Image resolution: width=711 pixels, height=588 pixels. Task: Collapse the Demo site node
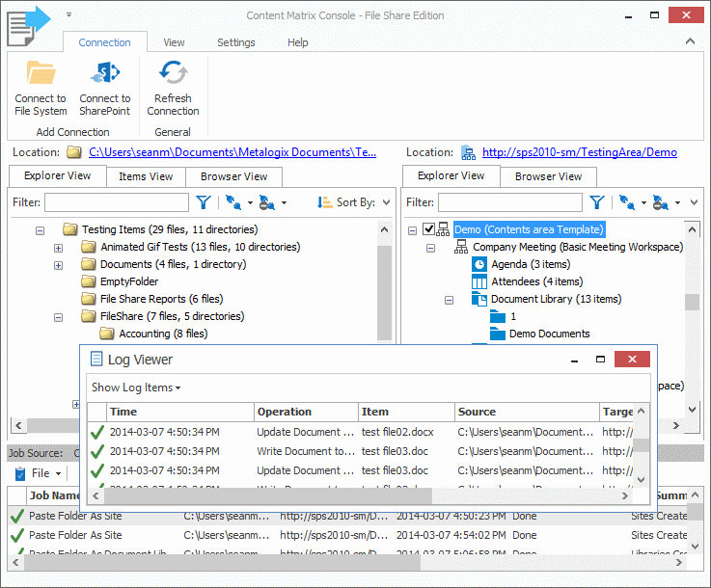click(x=412, y=230)
